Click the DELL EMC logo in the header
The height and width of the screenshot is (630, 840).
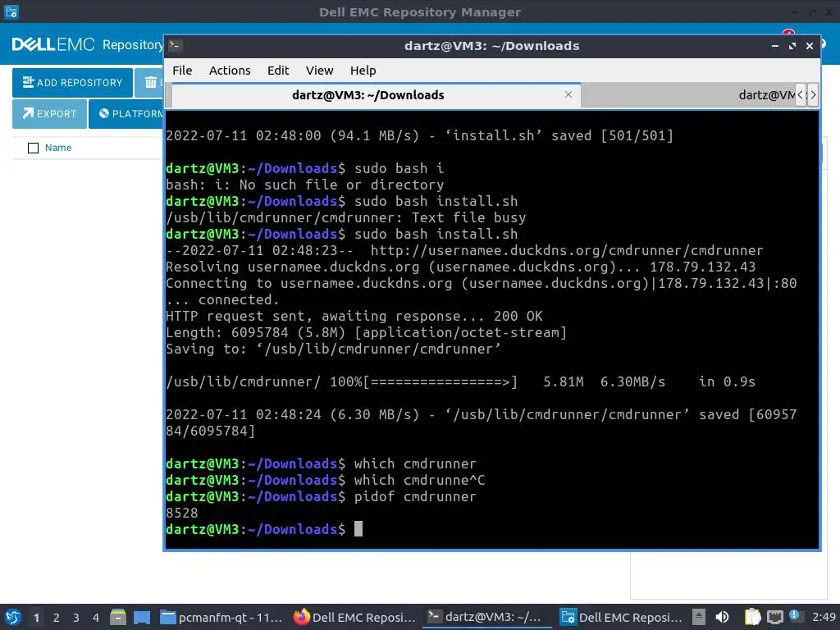[53, 44]
